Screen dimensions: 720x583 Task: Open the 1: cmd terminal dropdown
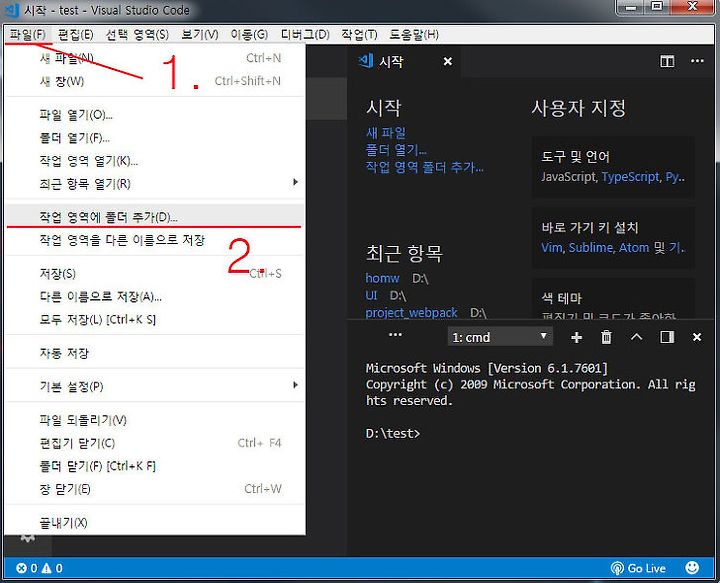(x=500, y=337)
